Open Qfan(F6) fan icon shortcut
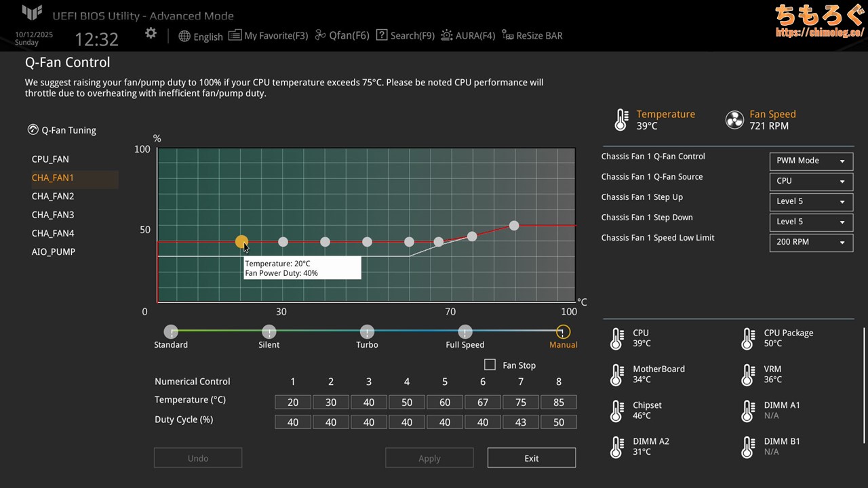This screenshot has height=488, width=868. 342,35
